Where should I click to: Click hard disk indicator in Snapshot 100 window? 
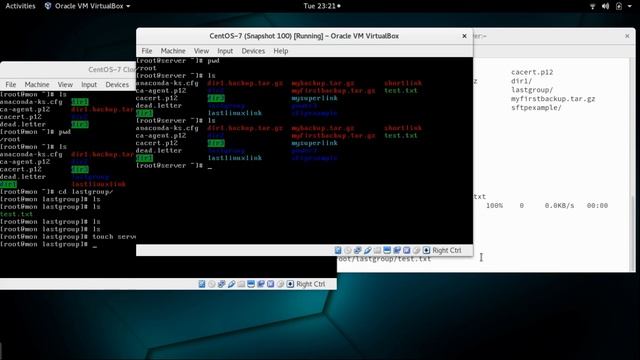[338, 250]
